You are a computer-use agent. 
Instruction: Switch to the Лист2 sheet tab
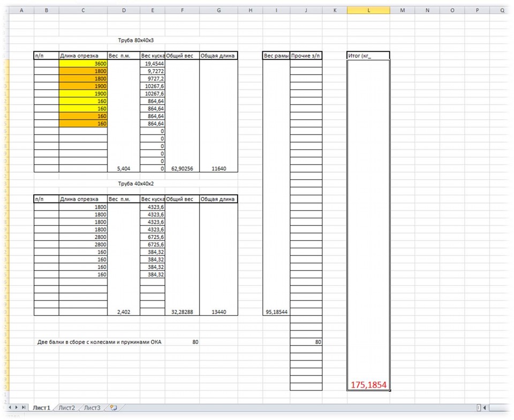(x=67, y=408)
